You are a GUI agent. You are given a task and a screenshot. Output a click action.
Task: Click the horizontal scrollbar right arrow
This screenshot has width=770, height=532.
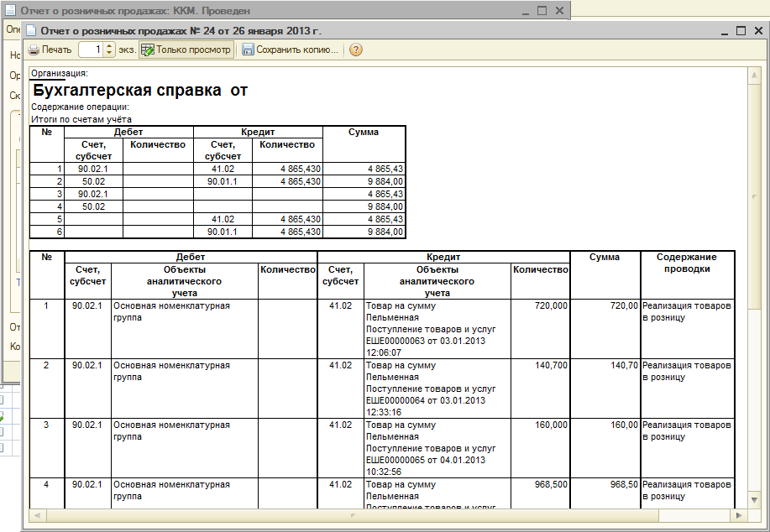click(739, 515)
